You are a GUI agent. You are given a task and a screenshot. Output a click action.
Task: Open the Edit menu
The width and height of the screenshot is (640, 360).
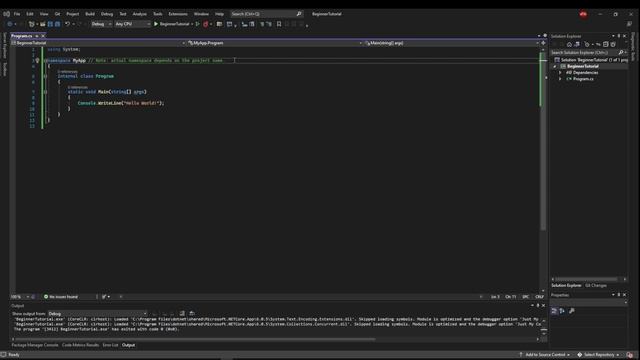pos(30,14)
